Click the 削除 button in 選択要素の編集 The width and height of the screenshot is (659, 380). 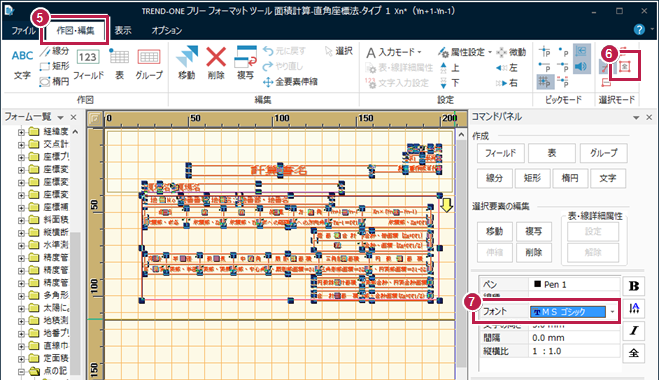(x=534, y=253)
